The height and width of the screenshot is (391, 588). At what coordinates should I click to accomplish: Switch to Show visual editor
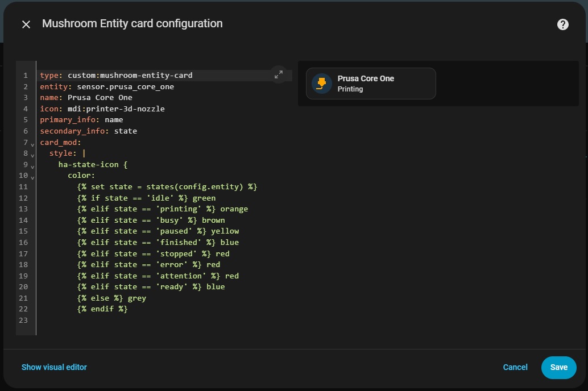pyautogui.click(x=54, y=367)
